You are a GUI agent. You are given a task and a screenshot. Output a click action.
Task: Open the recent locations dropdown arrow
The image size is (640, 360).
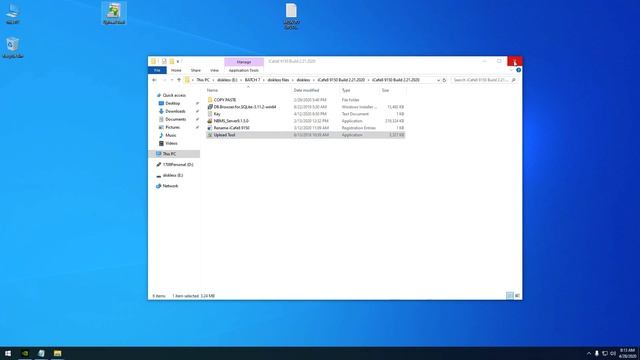(172, 80)
